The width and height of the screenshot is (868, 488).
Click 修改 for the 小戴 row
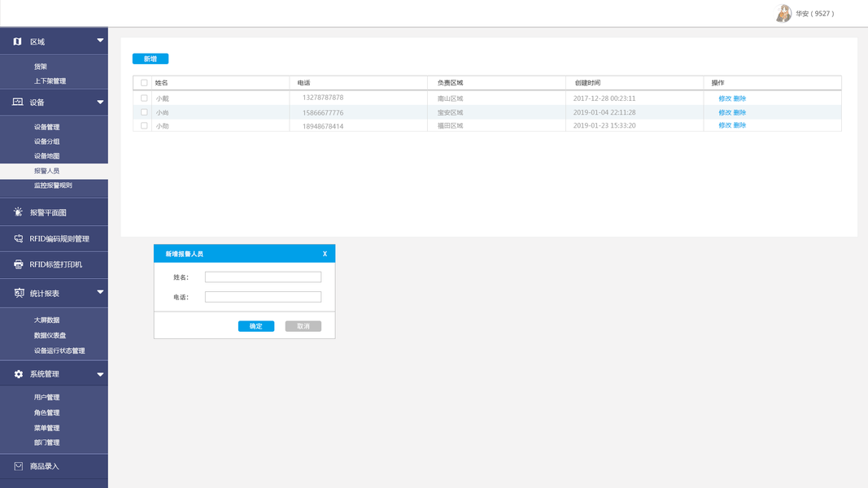point(725,98)
